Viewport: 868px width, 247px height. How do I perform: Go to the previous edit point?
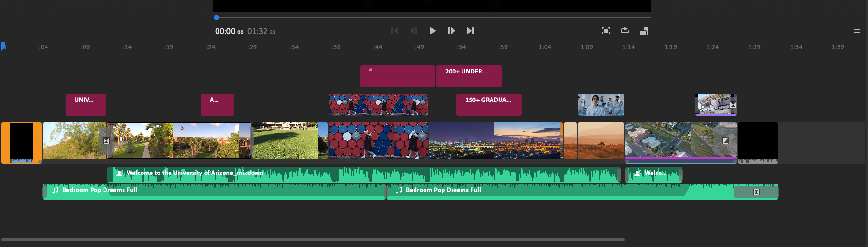click(x=395, y=31)
